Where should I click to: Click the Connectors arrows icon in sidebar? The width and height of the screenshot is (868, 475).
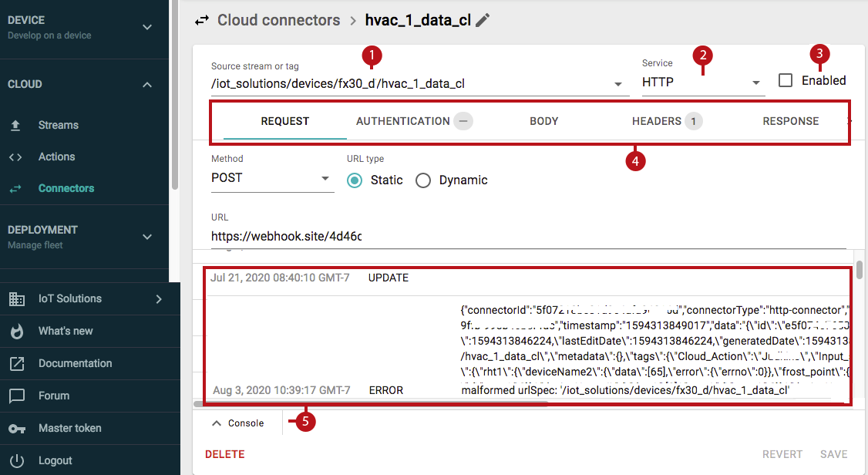click(15, 189)
